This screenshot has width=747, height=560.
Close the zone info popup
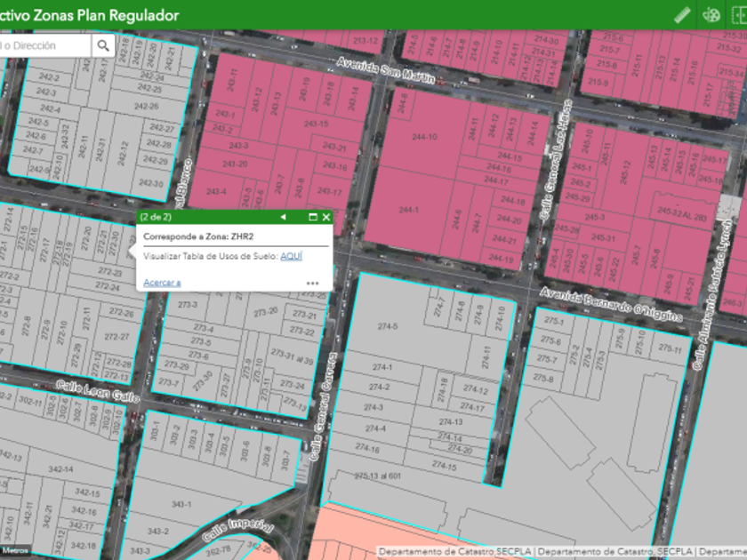[x=325, y=217]
